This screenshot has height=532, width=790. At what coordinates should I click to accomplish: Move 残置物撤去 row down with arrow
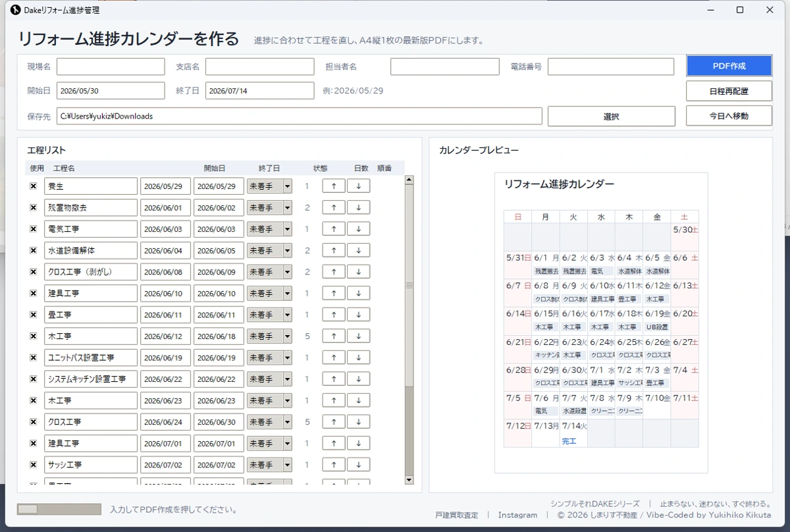pos(358,207)
